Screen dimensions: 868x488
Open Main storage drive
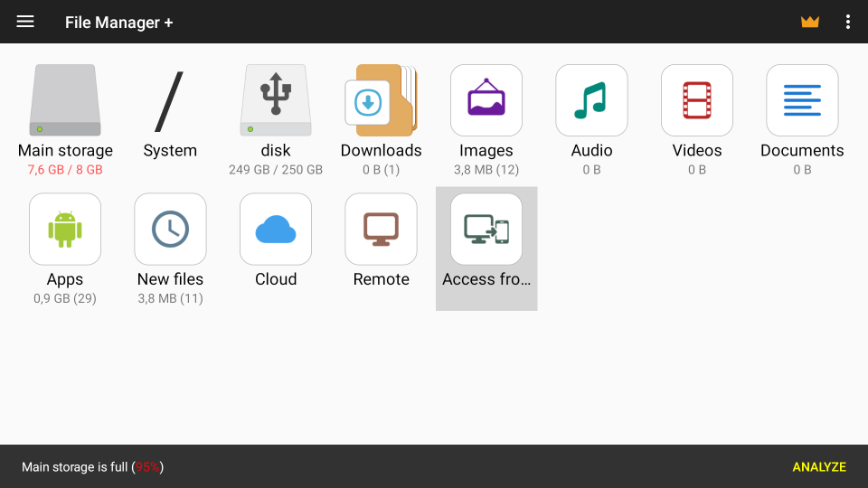click(65, 101)
